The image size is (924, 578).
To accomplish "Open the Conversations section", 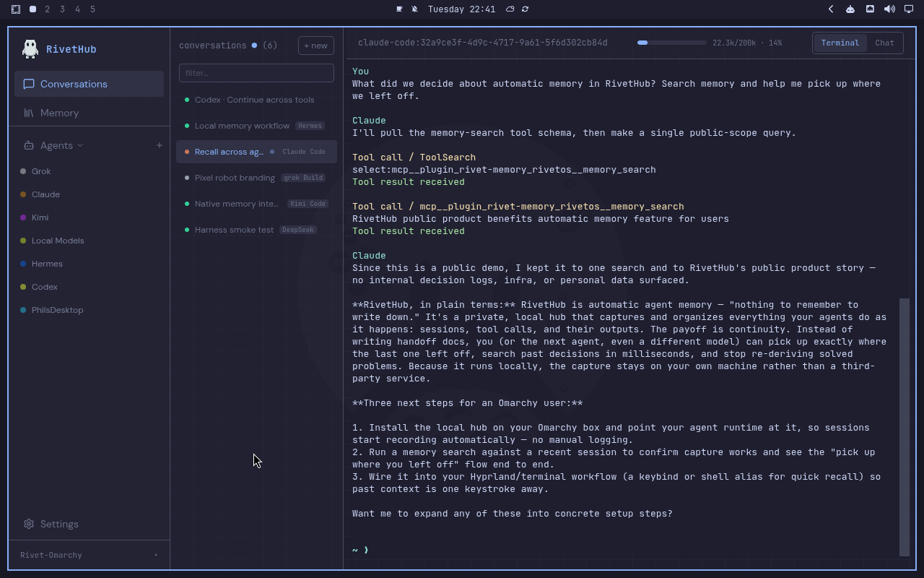I will click(x=89, y=84).
